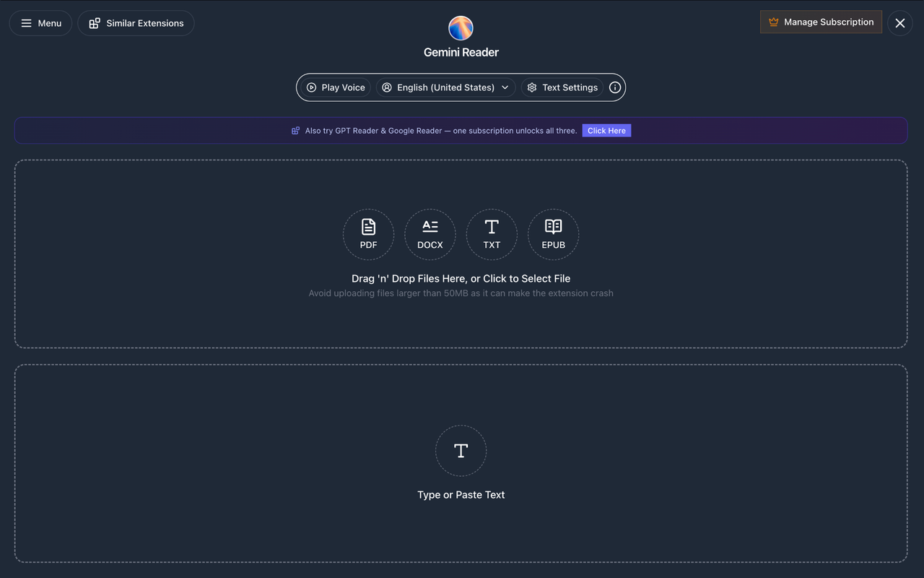Screen dimensions: 924x578
Task: Click the 'Avoid uploading files larger than 50MB' note
Action: pos(461,293)
